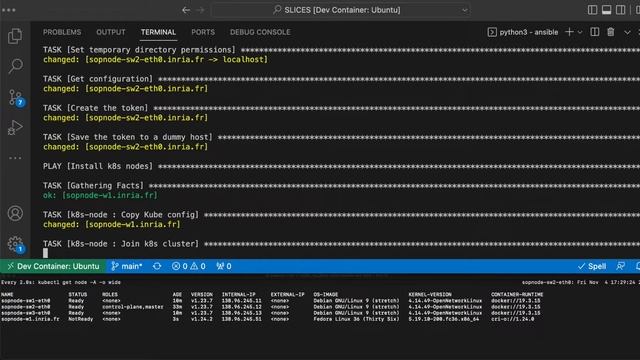
Task: Click text 'TASK [Create the token]'
Action: pos(96,108)
